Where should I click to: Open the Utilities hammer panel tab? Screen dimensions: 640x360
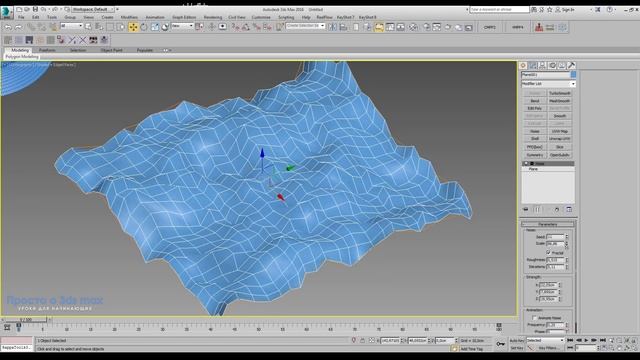pyautogui.click(x=571, y=65)
